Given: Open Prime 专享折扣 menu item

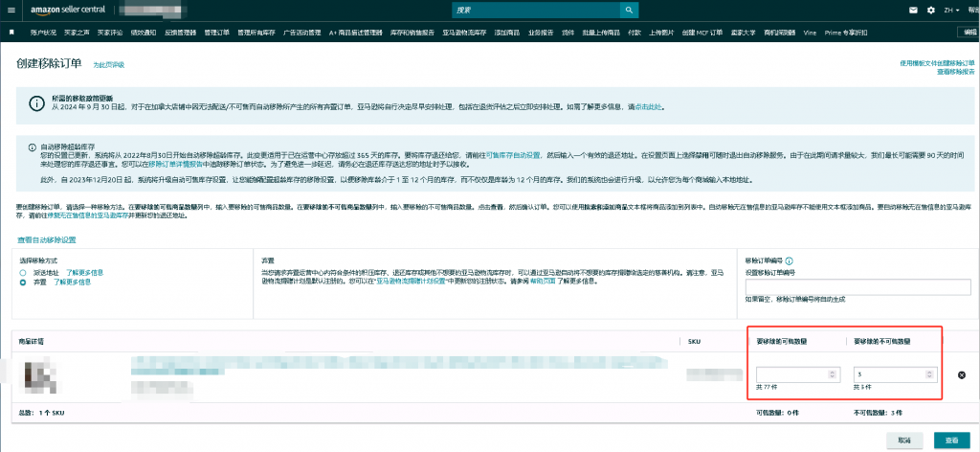Looking at the screenshot, I should [846, 33].
